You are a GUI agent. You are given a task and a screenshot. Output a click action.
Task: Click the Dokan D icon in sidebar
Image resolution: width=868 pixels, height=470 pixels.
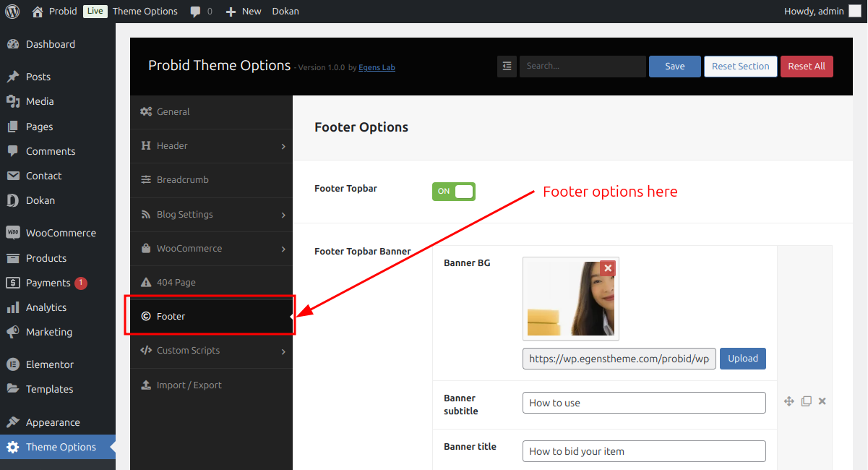[x=13, y=200]
